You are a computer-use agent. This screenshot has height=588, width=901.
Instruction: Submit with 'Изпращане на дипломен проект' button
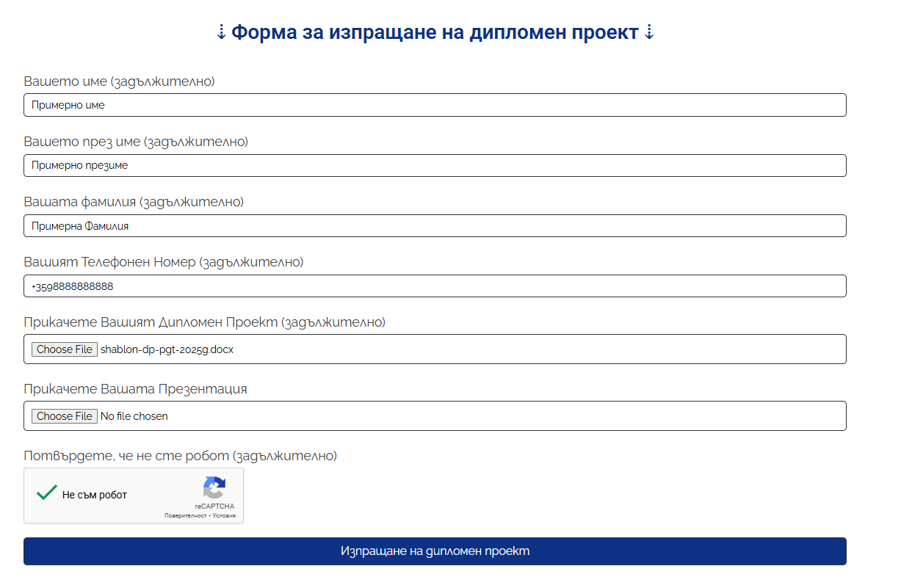[x=435, y=551]
